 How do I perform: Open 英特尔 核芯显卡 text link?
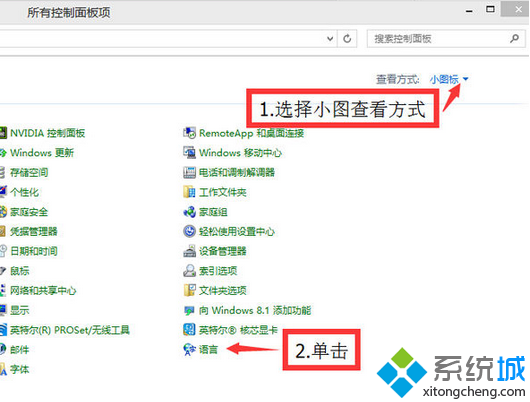point(238,330)
